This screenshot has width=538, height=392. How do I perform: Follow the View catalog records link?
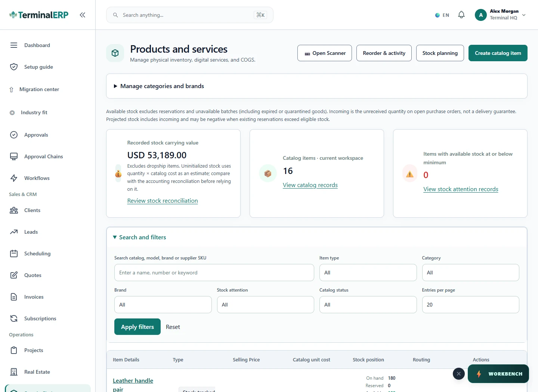click(310, 185)
